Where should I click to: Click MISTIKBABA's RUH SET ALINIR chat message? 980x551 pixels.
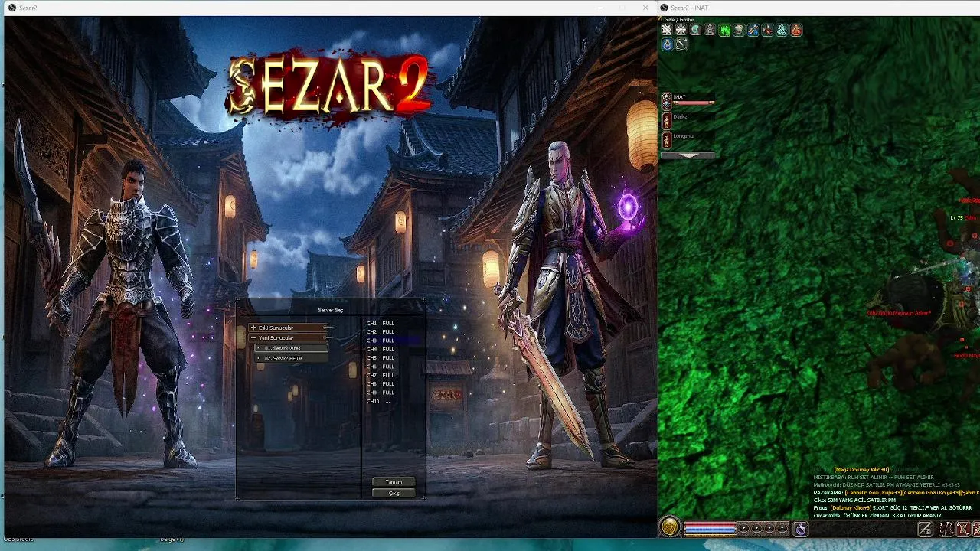[x=874, y=478]
